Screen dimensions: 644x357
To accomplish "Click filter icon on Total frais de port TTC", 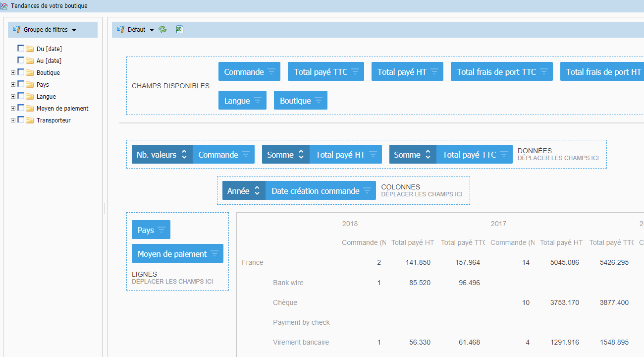I will pyautogui.click(x=544, y=72).
